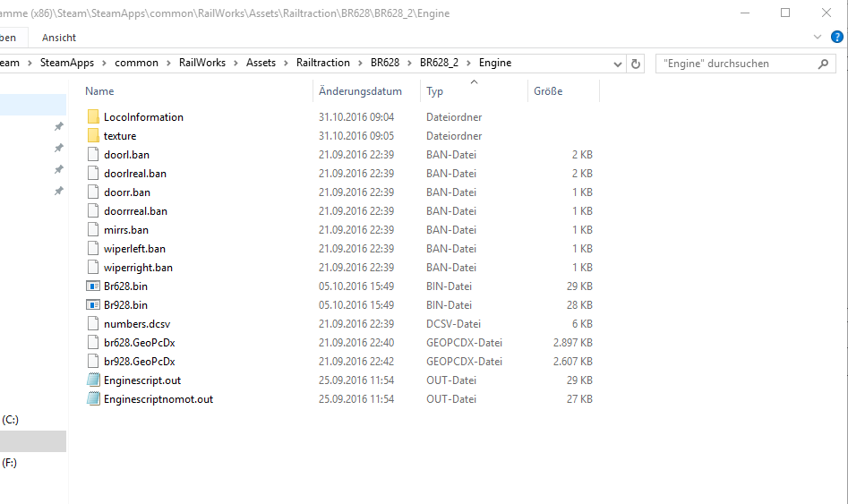
Task: Select the br928.GeoPcDx file icon
Action: point(93,362)
